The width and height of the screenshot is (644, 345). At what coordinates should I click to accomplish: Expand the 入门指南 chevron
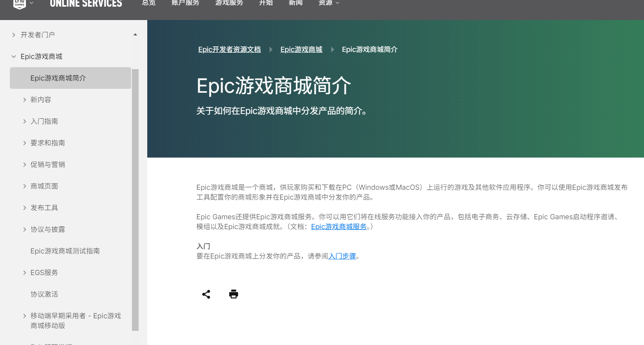pyautogui.click(x=25, y=121)
